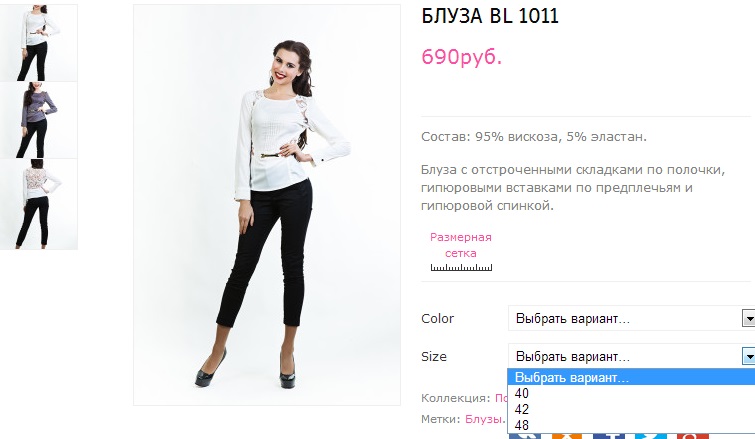The height and width of the screenshot is (439, 755).
Task: Share via the red Google Plus icon
Action: pyautogui.click(x=692, y=436)
